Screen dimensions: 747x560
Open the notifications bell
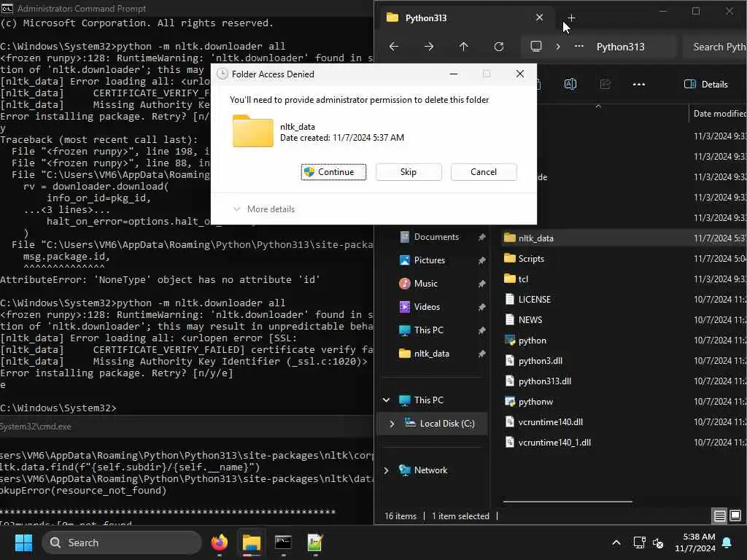coord(727,542)
